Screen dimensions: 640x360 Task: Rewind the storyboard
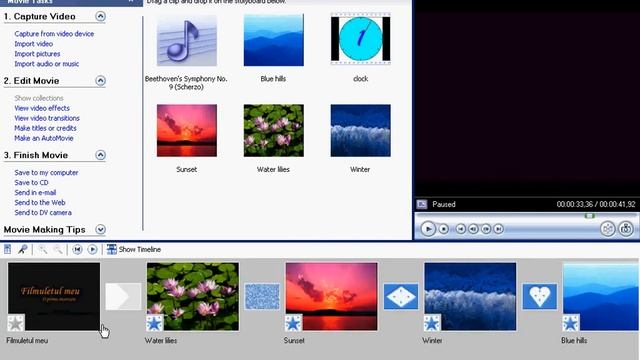[77, 249]
